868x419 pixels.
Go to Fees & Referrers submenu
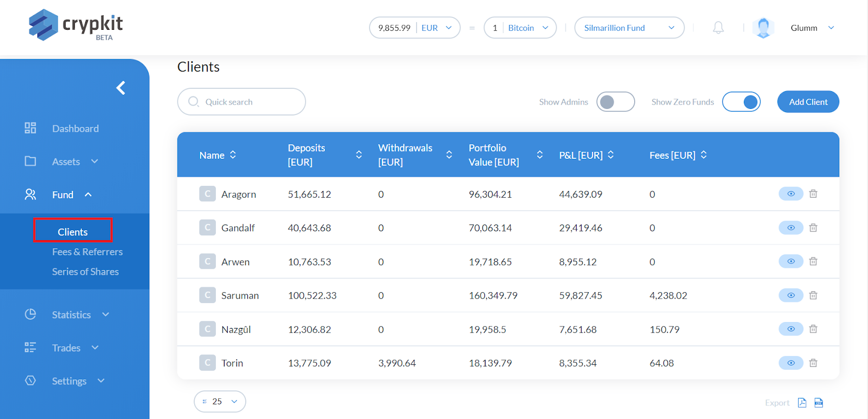click(x=87, y=252)
